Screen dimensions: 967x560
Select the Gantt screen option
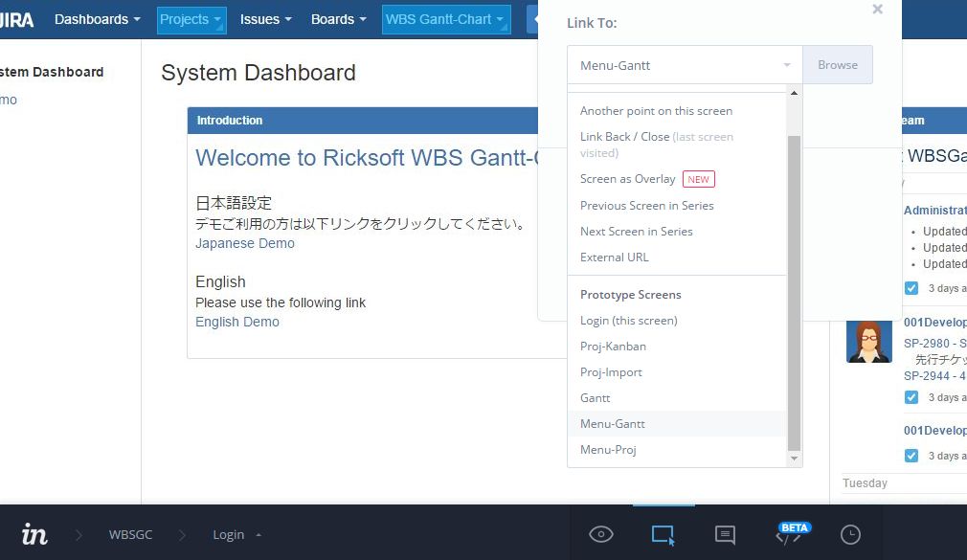[677, 398]
